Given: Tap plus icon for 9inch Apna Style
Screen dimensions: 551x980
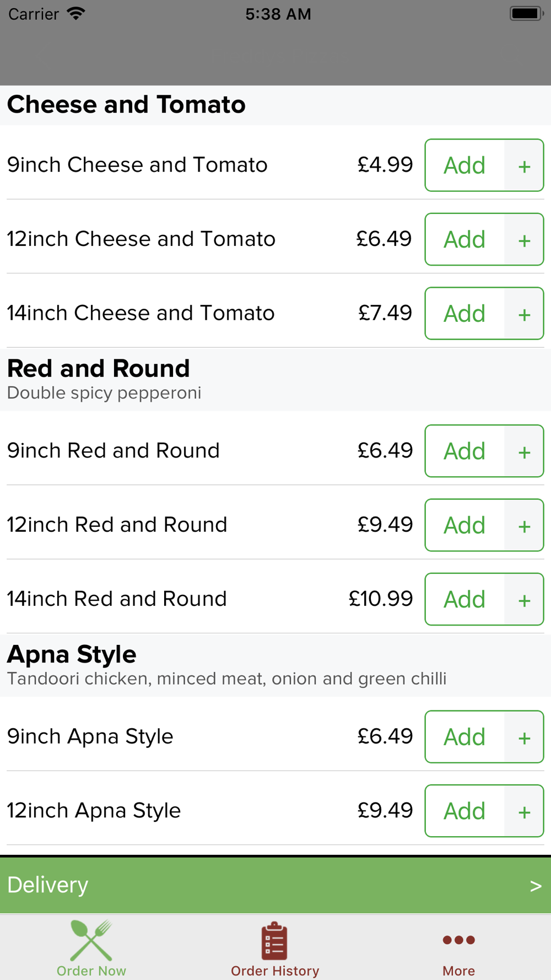Looking at the screenshot, I should point(524,737).
